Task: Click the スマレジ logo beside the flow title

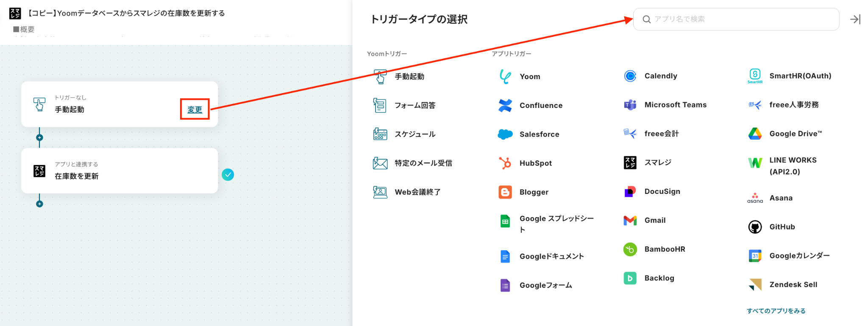Action: [x=15, y=13]
